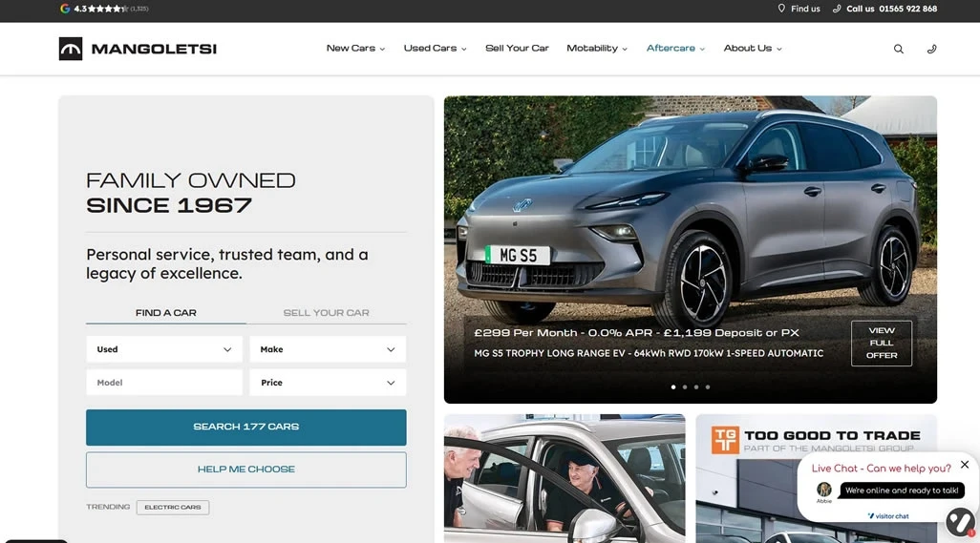Click the phone icon in header

pos(931,49)
